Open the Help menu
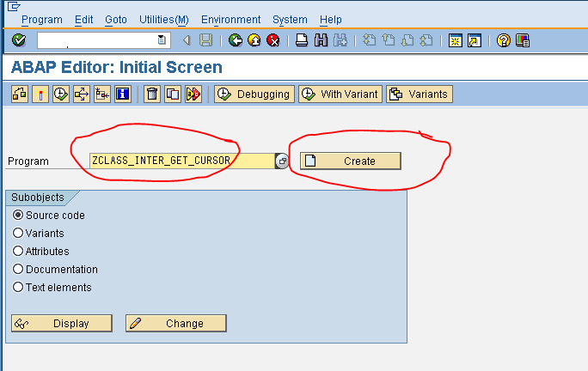Image resolution: width=588 pixels, height=371 pixels. point(330,20)
